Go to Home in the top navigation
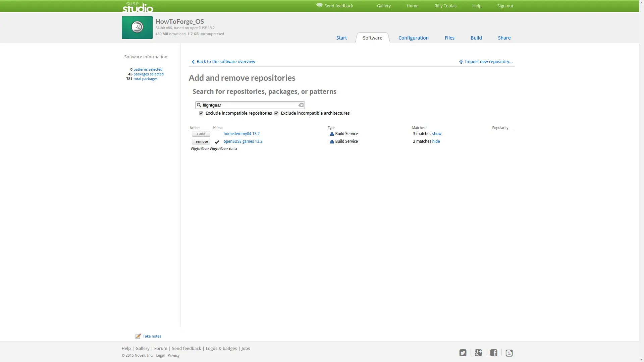 tap(412, 6)
